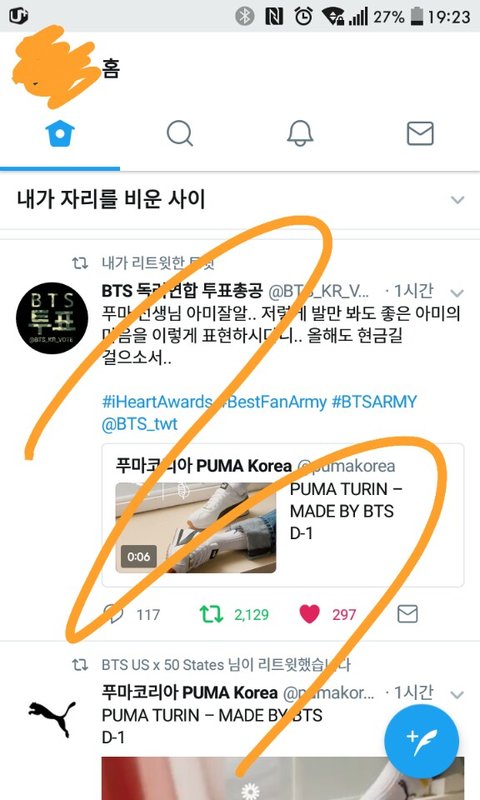Collapse the 내가 자리를 비운 사이 section
Image resolution: width=480 pixels, height=800 pixels.
point(458,199)
